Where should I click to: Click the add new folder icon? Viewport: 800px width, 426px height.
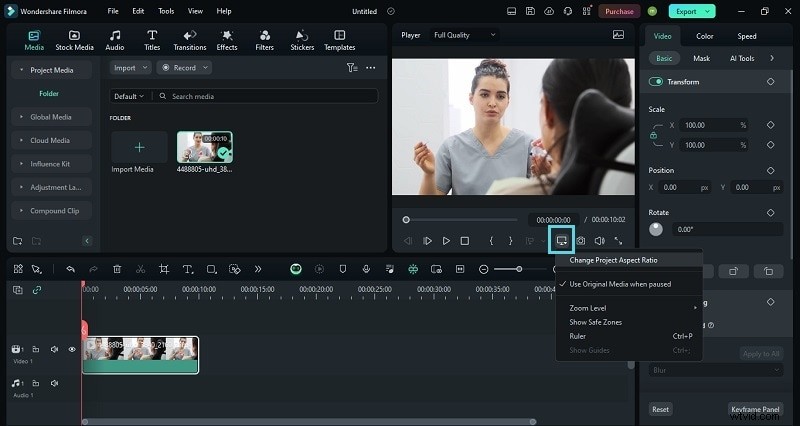(17, 241)
